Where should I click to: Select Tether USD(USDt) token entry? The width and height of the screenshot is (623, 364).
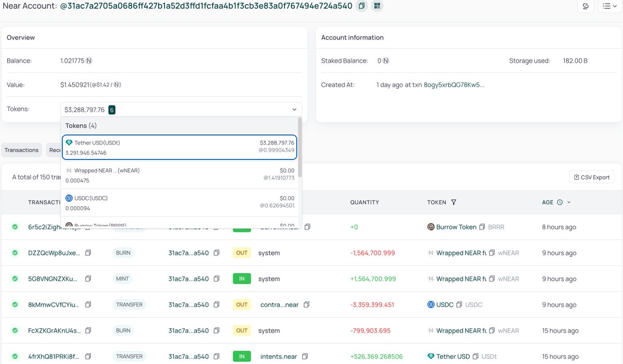(x=180, y=147)
